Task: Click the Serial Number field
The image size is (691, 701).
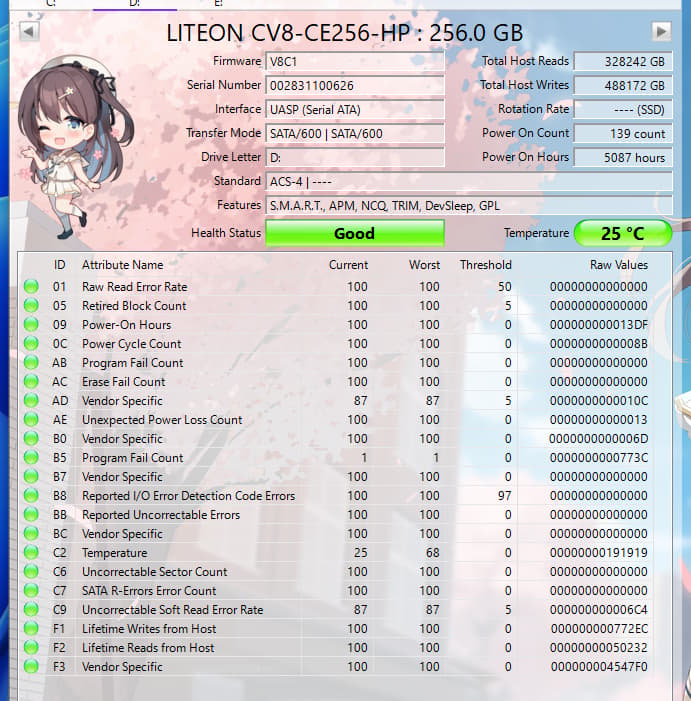Action: click(355, 85)
